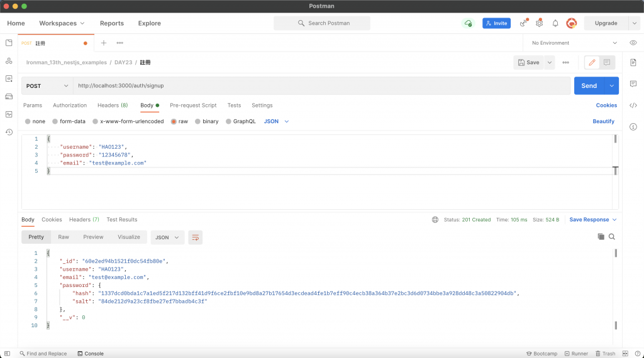Switch to the Params tab
644x358 pixels.
tap(33, 106)
